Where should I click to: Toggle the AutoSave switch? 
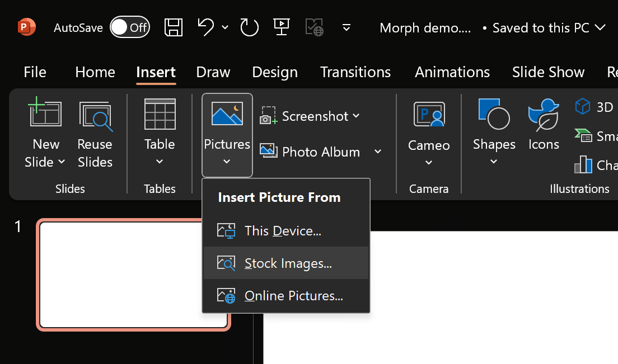coord(130,27)
